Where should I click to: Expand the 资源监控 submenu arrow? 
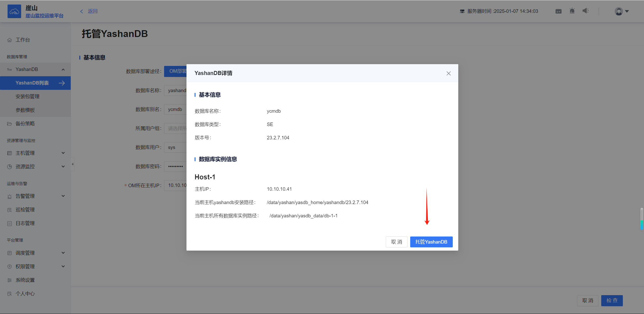point(63,167)
